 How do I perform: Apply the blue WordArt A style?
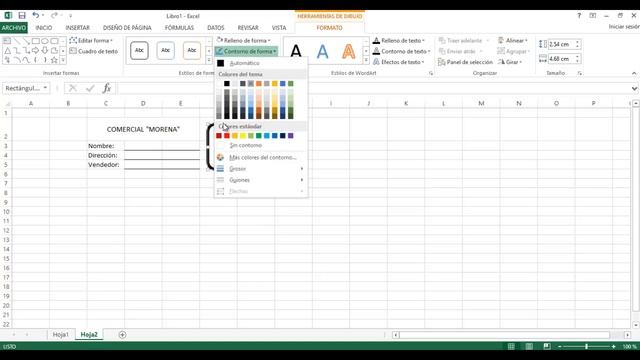pos(322,51)
